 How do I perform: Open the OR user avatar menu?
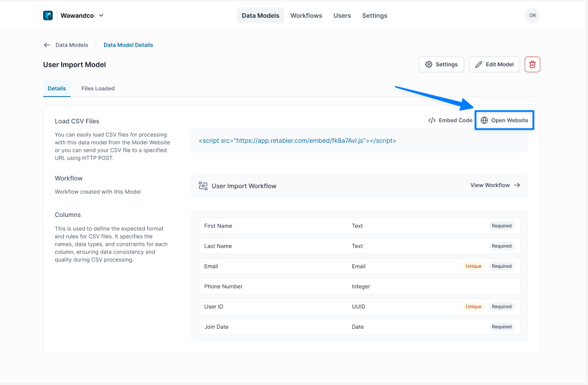(532, 16)
